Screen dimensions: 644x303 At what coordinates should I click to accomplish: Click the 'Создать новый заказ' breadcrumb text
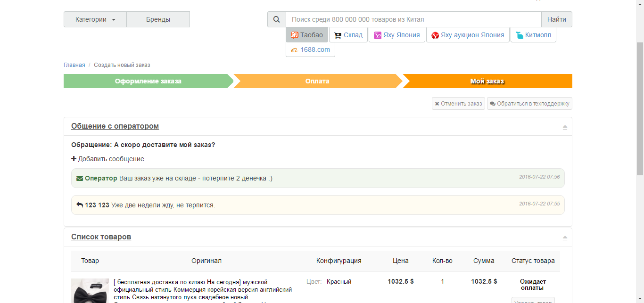122,65
